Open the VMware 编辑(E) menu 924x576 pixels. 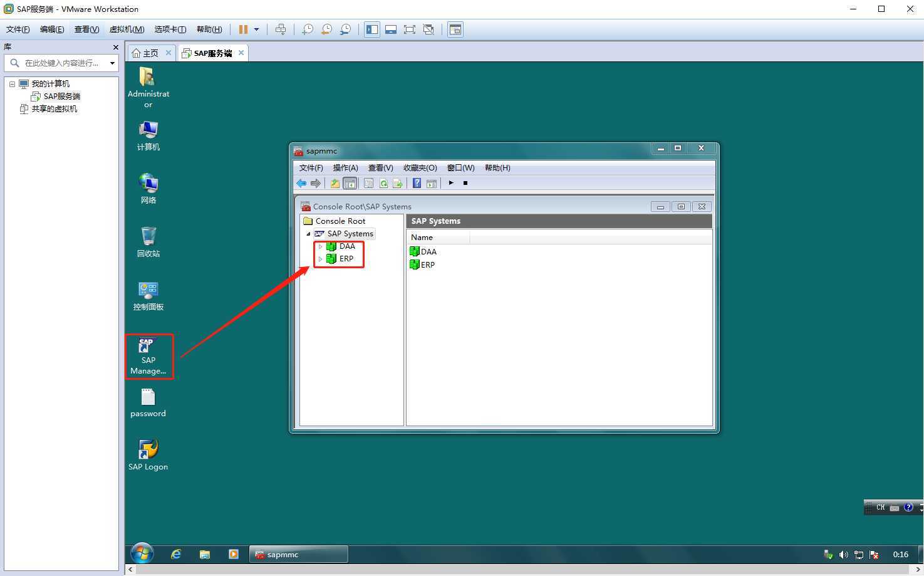[x=52, y=29]
